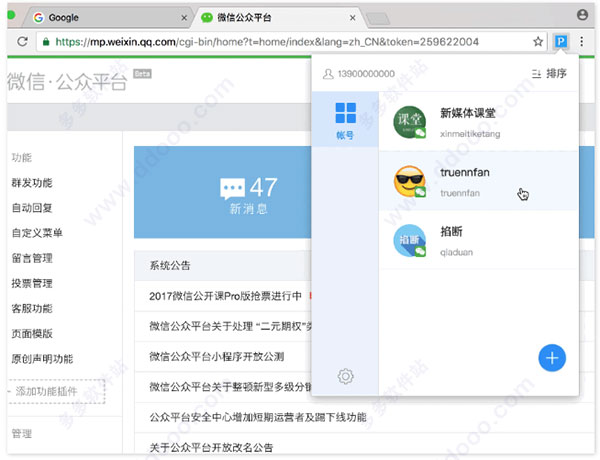Click the 47 新消息 message bubble icon

click(x=232, y=189)
